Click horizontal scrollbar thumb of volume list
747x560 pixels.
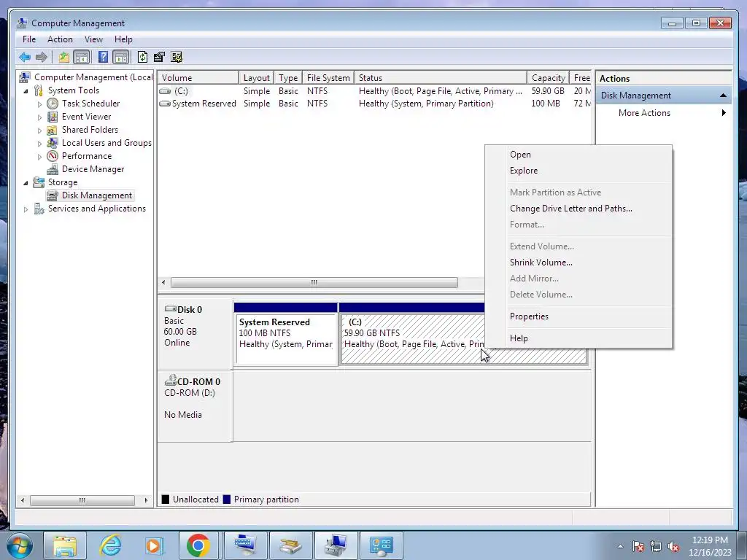(x=314, y=282)
